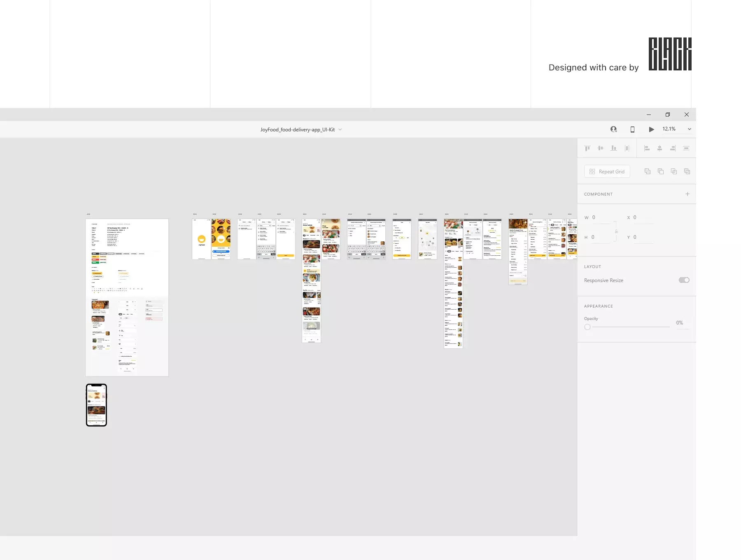This screenshot has height=560, width=741.
Task: Align selection to bottom
Action: [x=614, y=148]
